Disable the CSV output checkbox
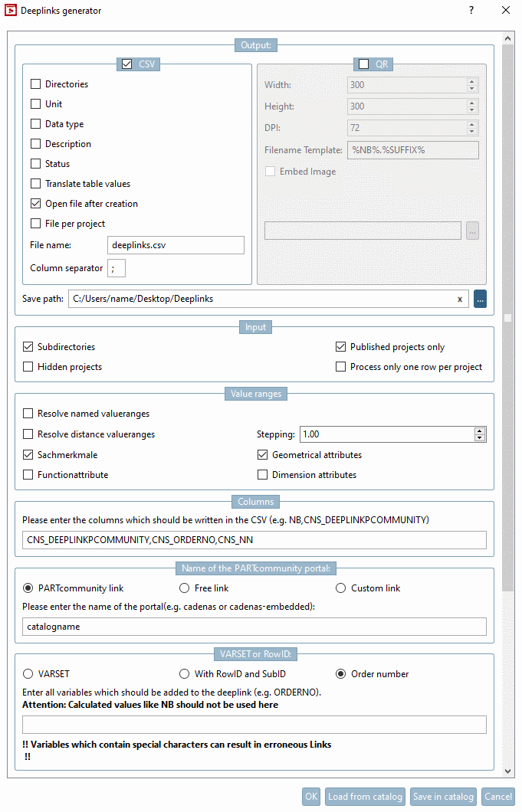Image resolution: width=522 pixels, height=812 pixels. pos(129,64)
